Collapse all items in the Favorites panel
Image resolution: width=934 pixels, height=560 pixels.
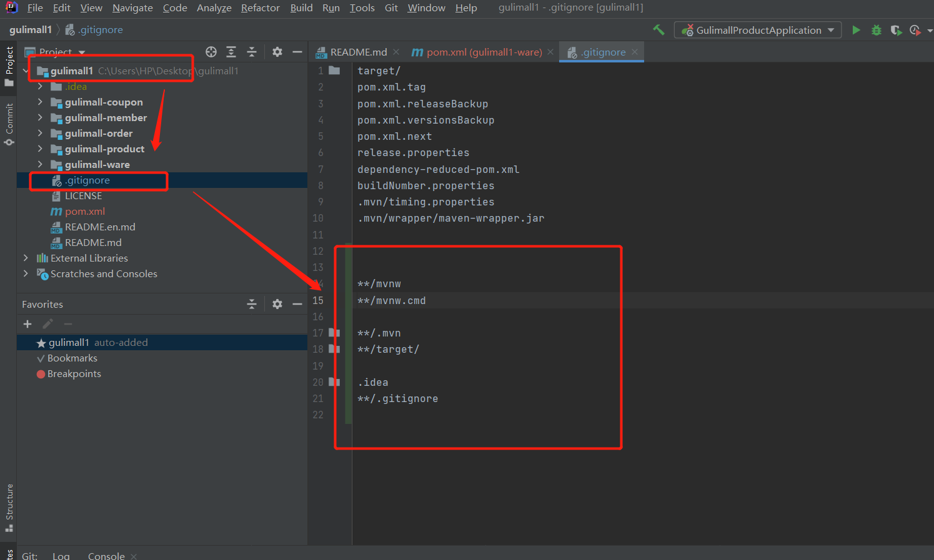click(x=252, y=304)
